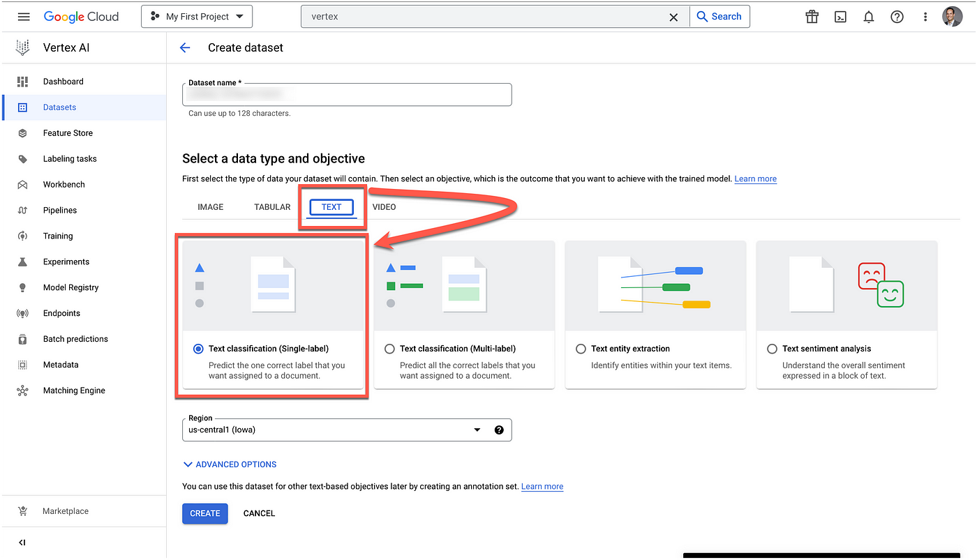Expand ADVANCED OPTIONS section
This screenshot has height=560, width=977.
(230, 464)
